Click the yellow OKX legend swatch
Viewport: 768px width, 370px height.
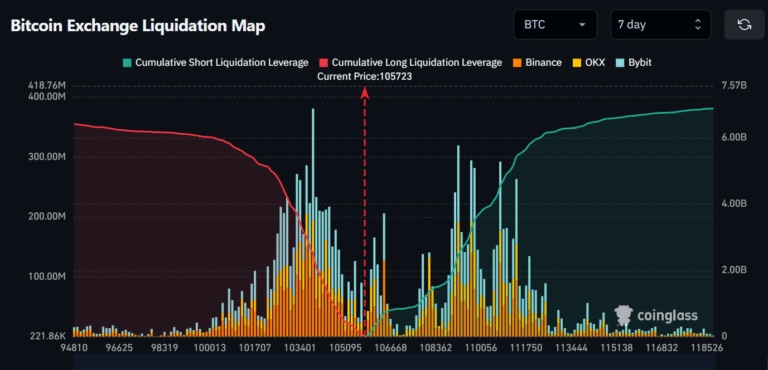(576, 63)
